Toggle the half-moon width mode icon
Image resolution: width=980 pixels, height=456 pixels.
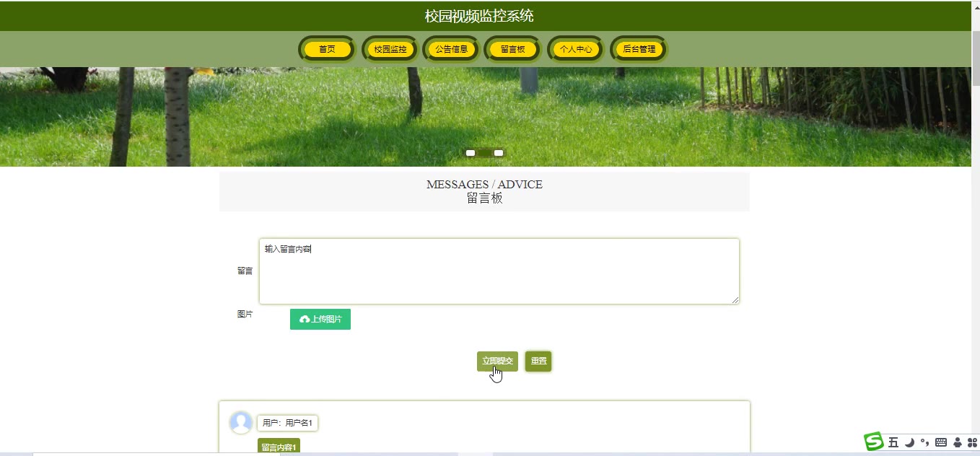[909, 442]
